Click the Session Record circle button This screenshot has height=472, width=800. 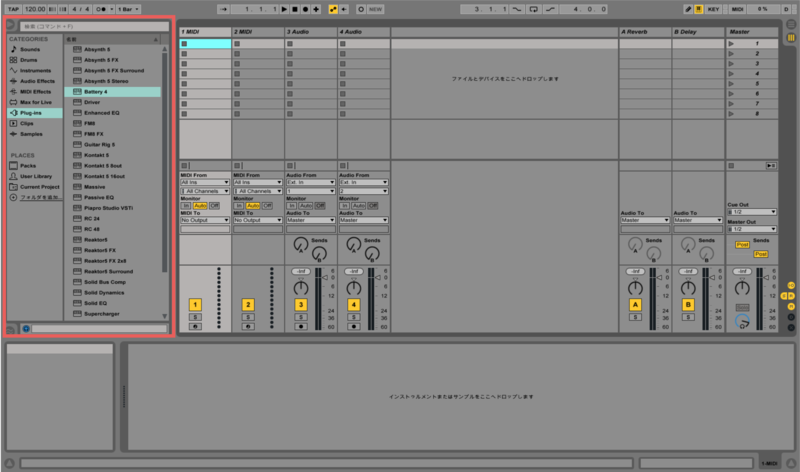point(361,9)
